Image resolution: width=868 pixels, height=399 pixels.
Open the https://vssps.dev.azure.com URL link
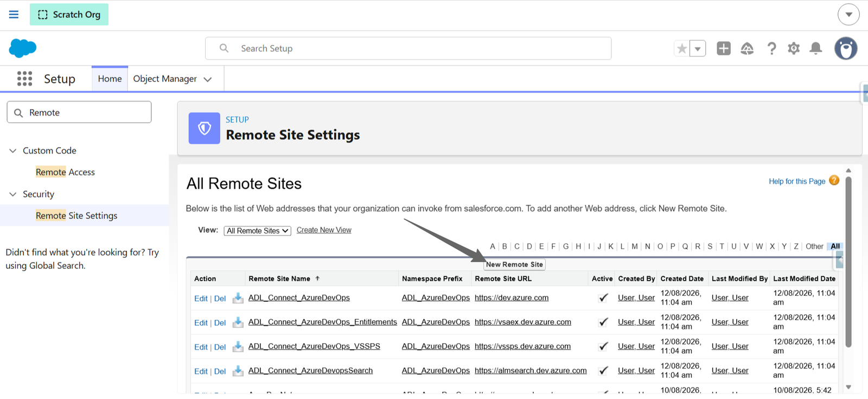(x=522, y=346)
